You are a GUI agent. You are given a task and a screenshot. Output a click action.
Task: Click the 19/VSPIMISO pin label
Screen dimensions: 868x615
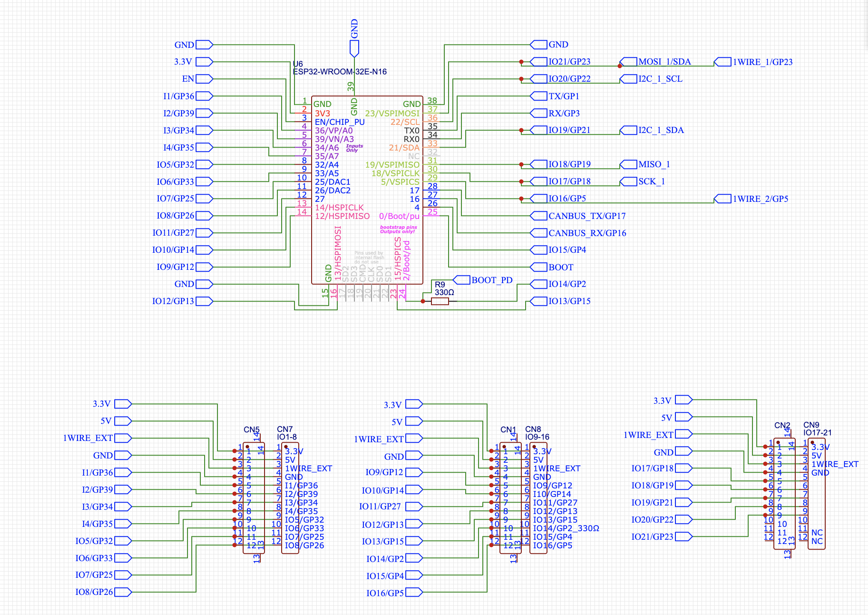tap(392, 165)
